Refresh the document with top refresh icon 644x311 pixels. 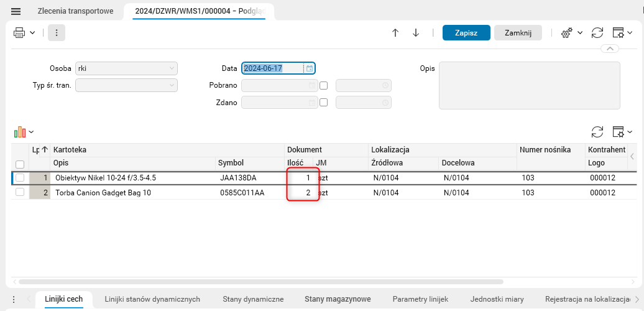click(597, 33)
